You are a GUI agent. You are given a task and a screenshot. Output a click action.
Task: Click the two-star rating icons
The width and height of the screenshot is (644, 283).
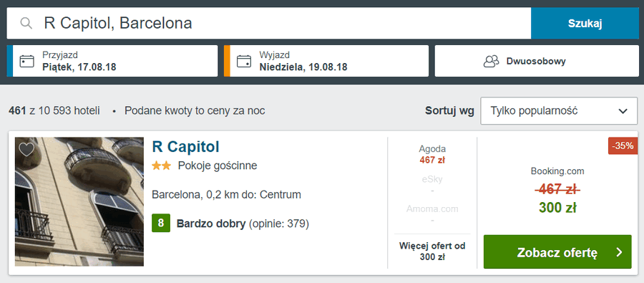pyautogui.click(x=162, y=166)
